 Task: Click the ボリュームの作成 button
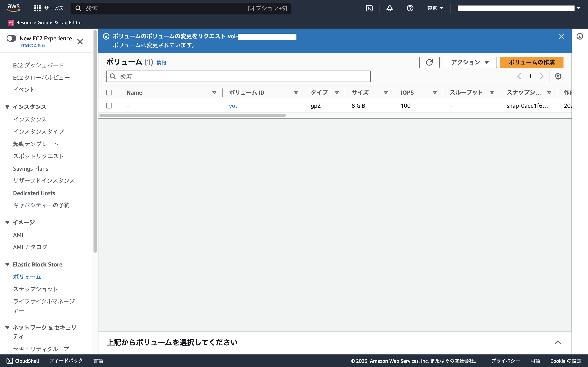tap(531, 62)
